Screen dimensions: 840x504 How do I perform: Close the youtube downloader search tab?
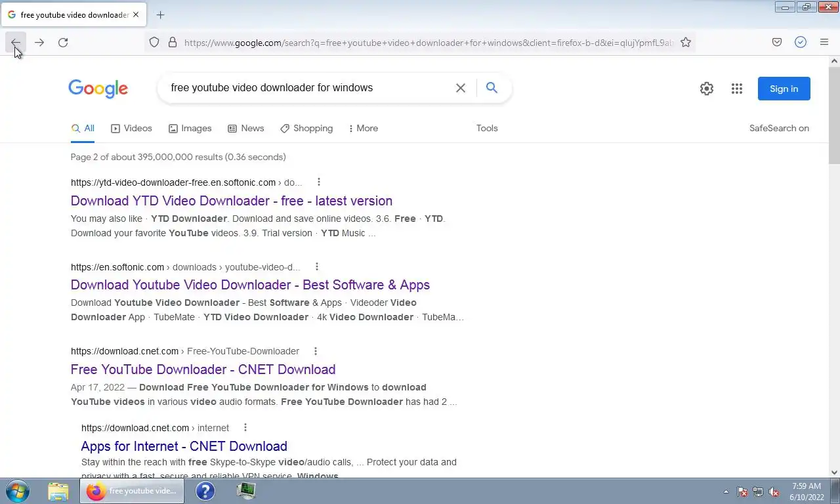136,14
